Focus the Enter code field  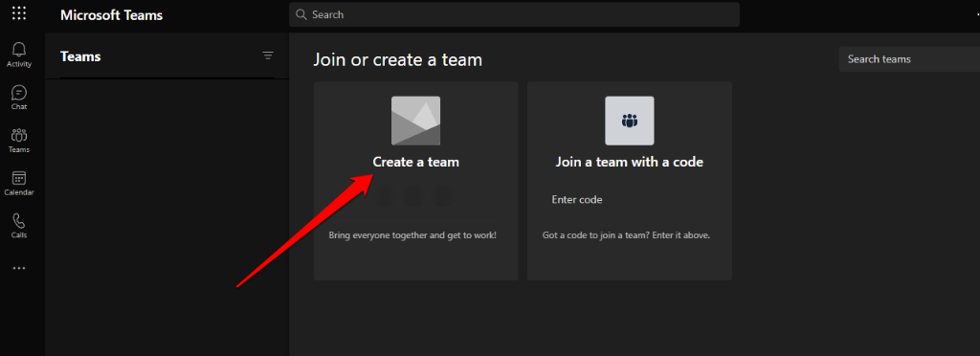tap(630, 200)
